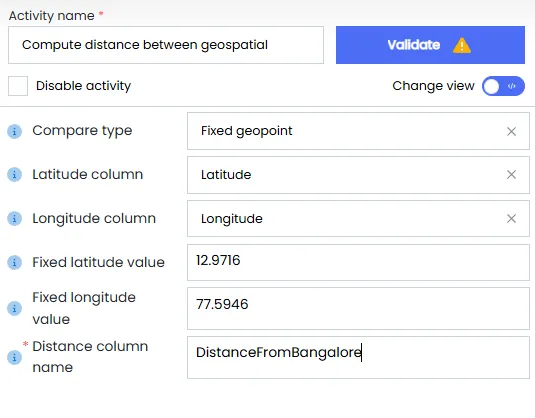
Task: Click info icon beside Fixed latitude value
Action: (14, 262)
